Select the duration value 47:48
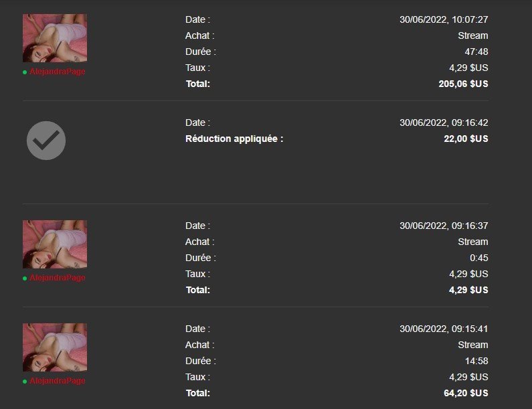This screenshot has width=532, height=409. [x=476, y=52]
